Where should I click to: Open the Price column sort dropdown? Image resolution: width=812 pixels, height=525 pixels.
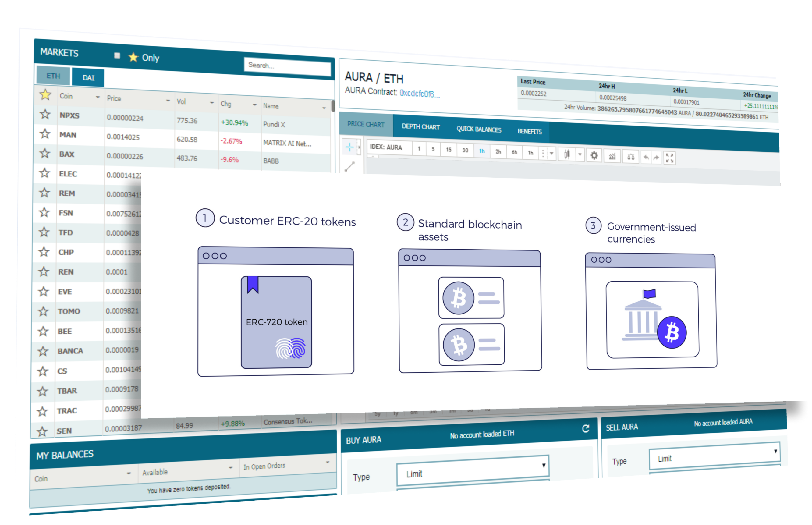[x=168, y=101]
